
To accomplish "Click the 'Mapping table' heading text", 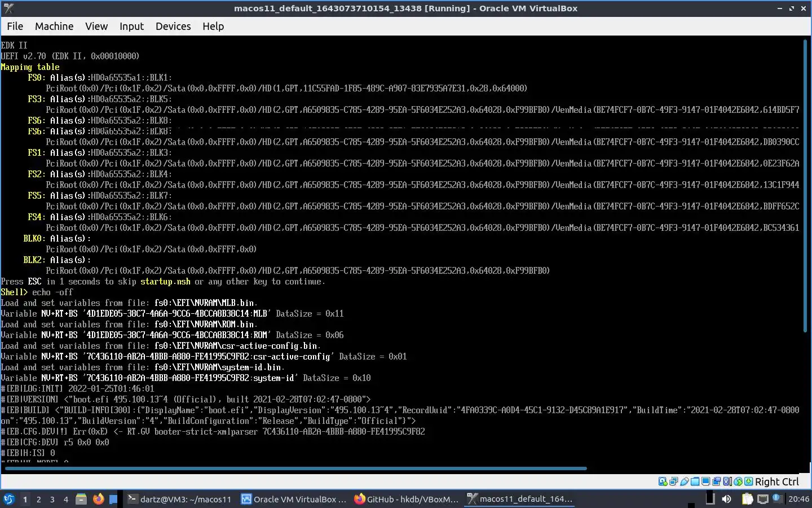I will click(x=30, y=67).
